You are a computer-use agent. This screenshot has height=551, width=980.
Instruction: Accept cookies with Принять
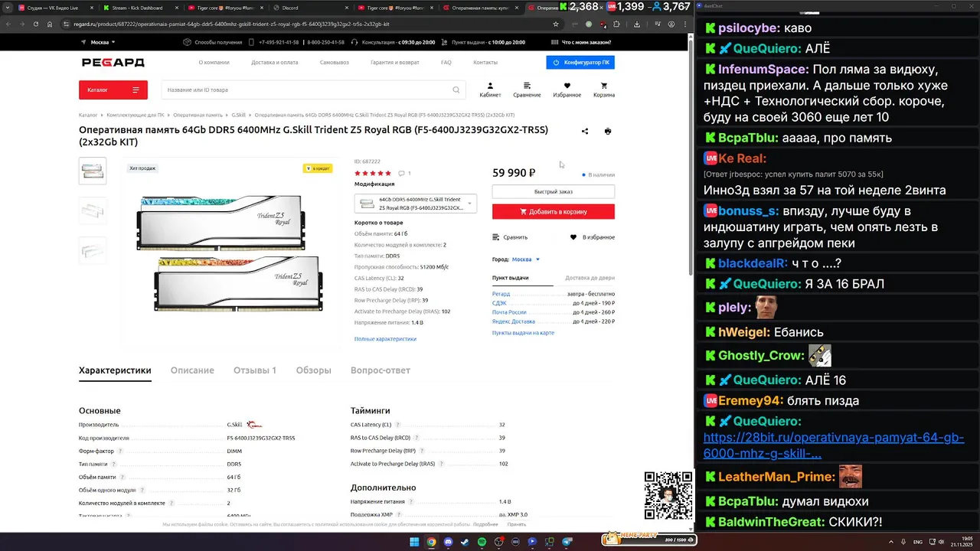(517, 525)
